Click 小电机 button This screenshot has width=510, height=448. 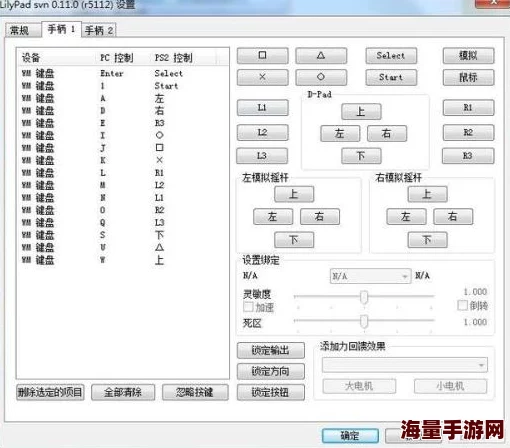pos(450,386)
